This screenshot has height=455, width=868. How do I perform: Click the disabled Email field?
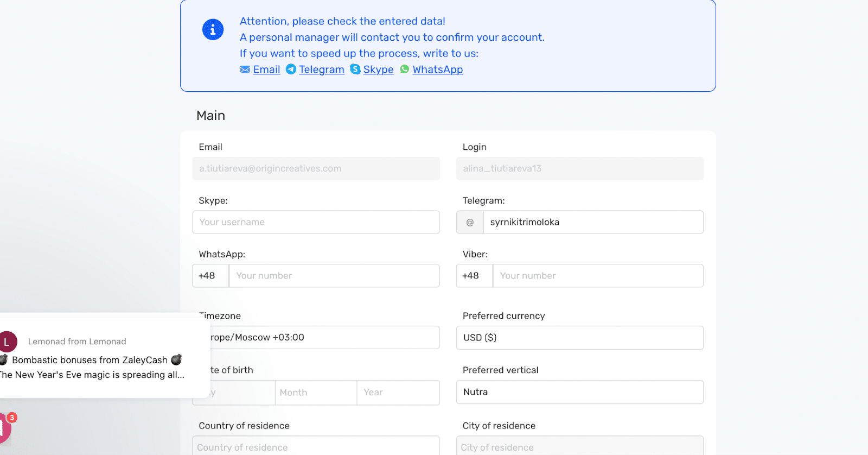[316, 168]
